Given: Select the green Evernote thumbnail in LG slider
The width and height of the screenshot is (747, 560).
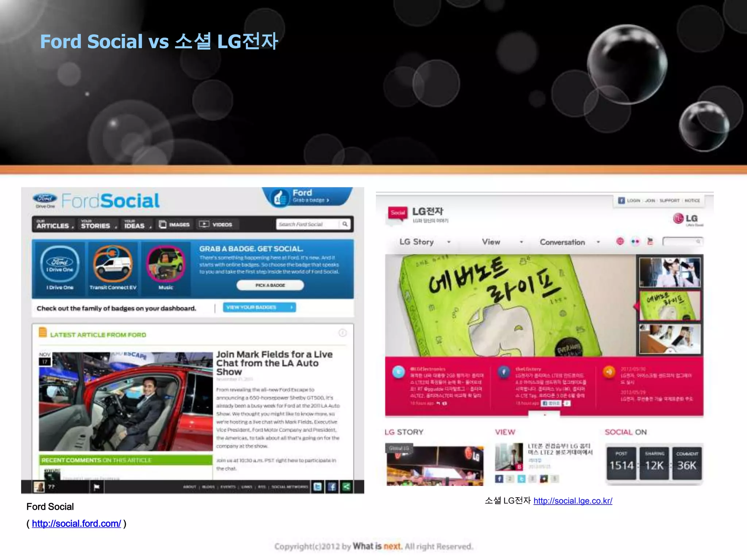Looking at the screenshot, I should click(x=670, y=306).
